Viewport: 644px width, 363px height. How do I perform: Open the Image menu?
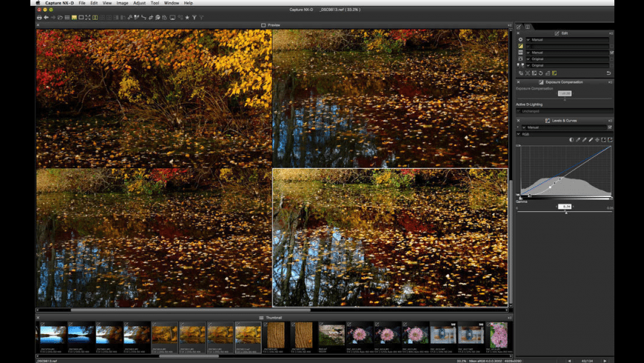(x=122, y=3)
